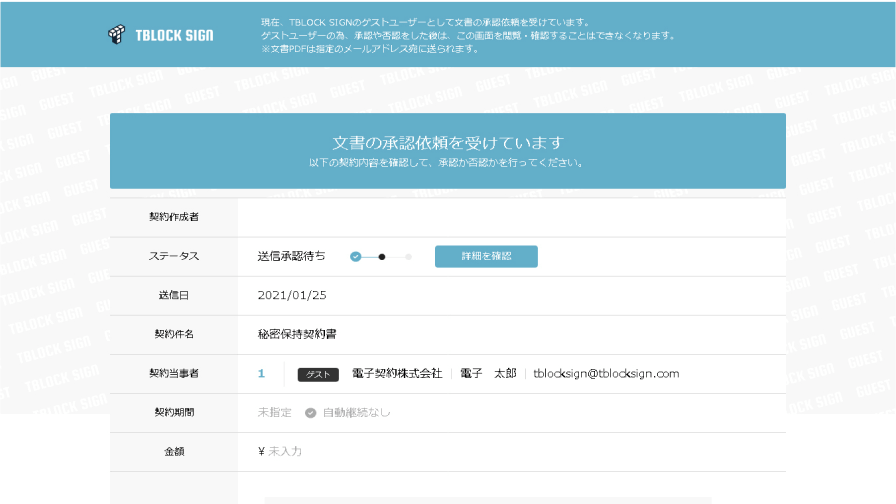
Task: Select the email tblocksign@tblocksign.com
Action: (x=606, y=374)
